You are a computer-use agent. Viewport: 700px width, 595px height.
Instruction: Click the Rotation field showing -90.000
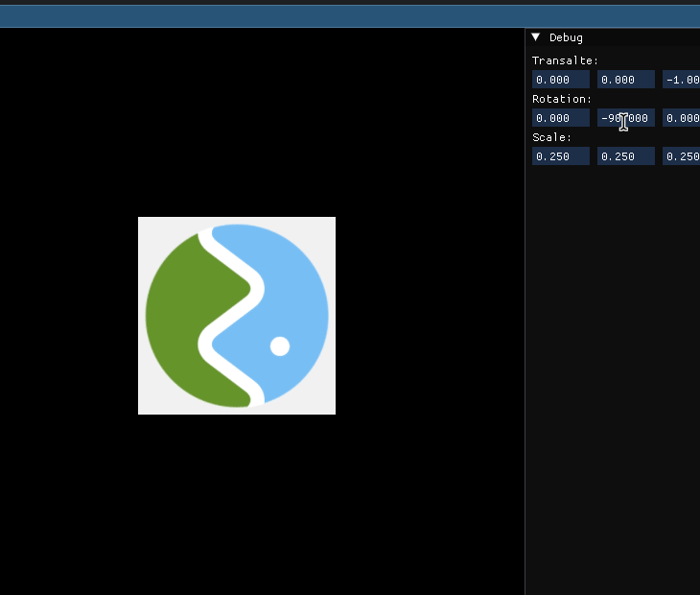point(626,118)
